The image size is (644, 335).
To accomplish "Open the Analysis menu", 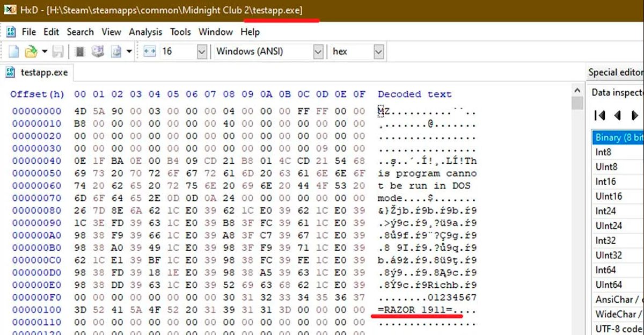I will 145,32.
